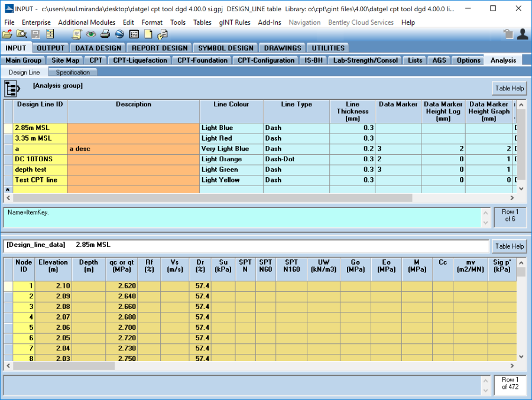Click the eye preview icon in toolbar
Screen dimensions: 532x400
(91, 34)
